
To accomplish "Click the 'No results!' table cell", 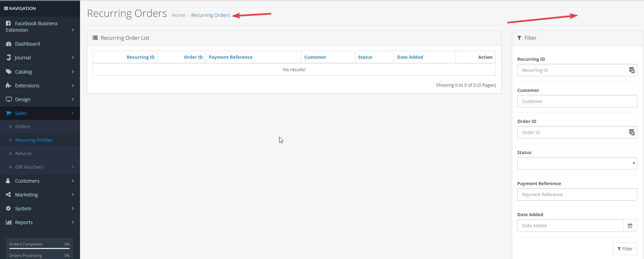I will pyautogui.click(x=294, y=69).
